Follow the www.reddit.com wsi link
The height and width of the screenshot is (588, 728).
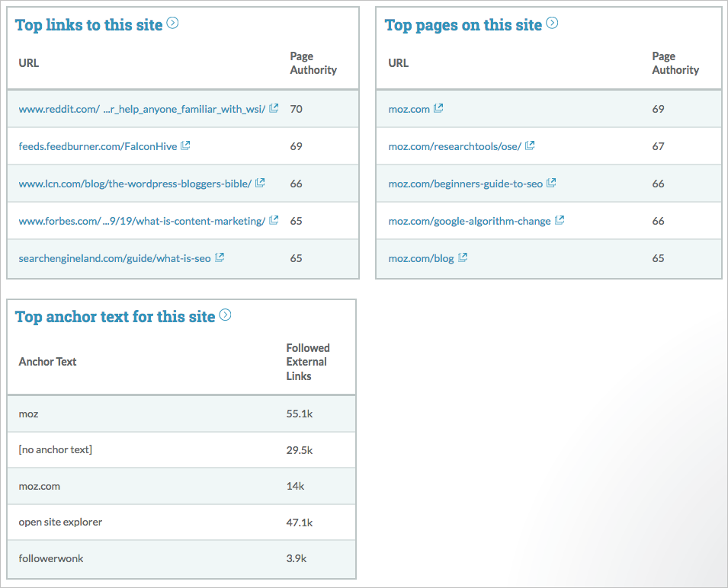pyautogui.click(x=142, y=110)
